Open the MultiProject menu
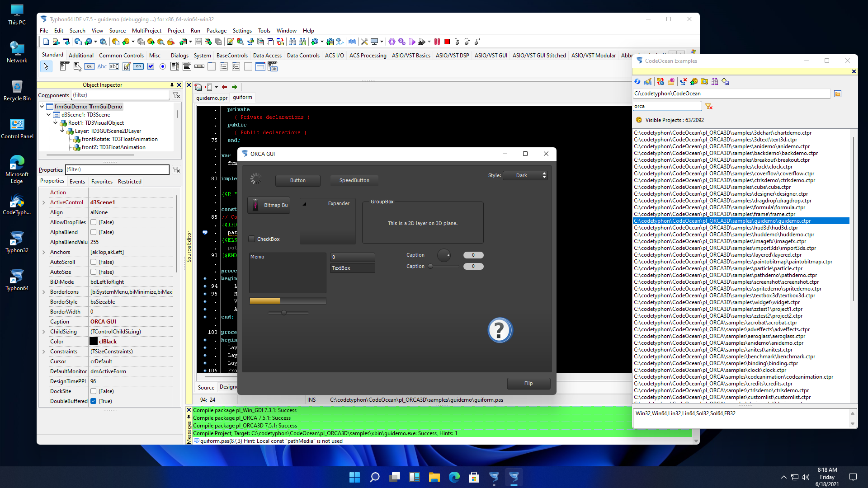Viewport: 868px width, 488px height. [x=146, y=31]
